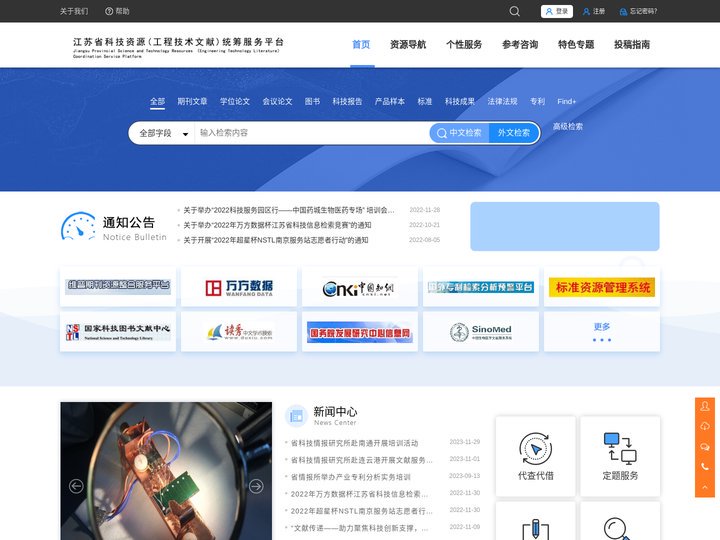
Task: Click the 中文检索 search button
Action: [459, 133]
